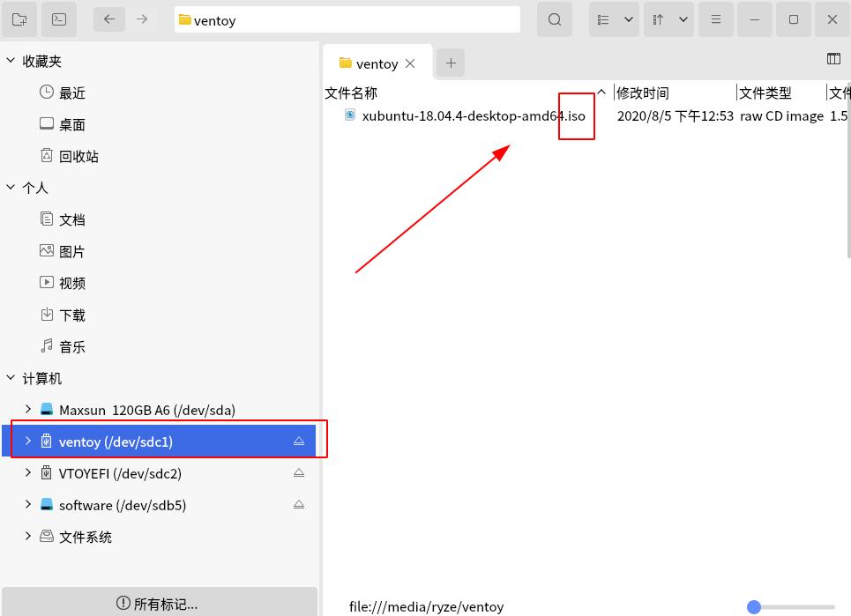The width and height of the screenshot is (851, 616).
Task: Open the sort order dropdown
Action: pos(668,19)
